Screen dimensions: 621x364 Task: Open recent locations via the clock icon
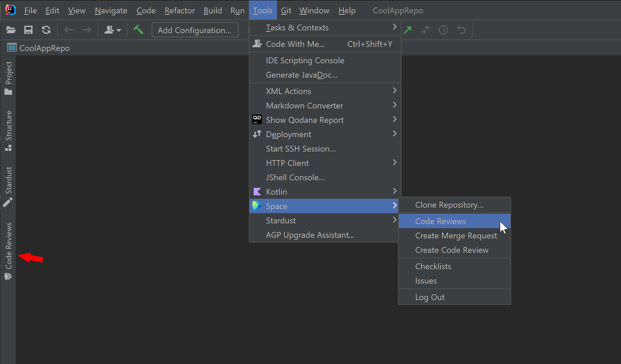443,30
